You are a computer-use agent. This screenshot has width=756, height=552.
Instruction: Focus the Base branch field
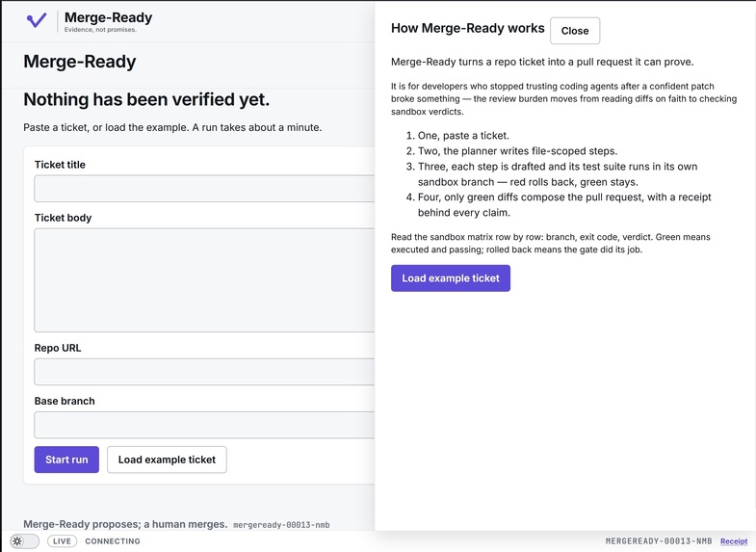[x=204, y=425]
